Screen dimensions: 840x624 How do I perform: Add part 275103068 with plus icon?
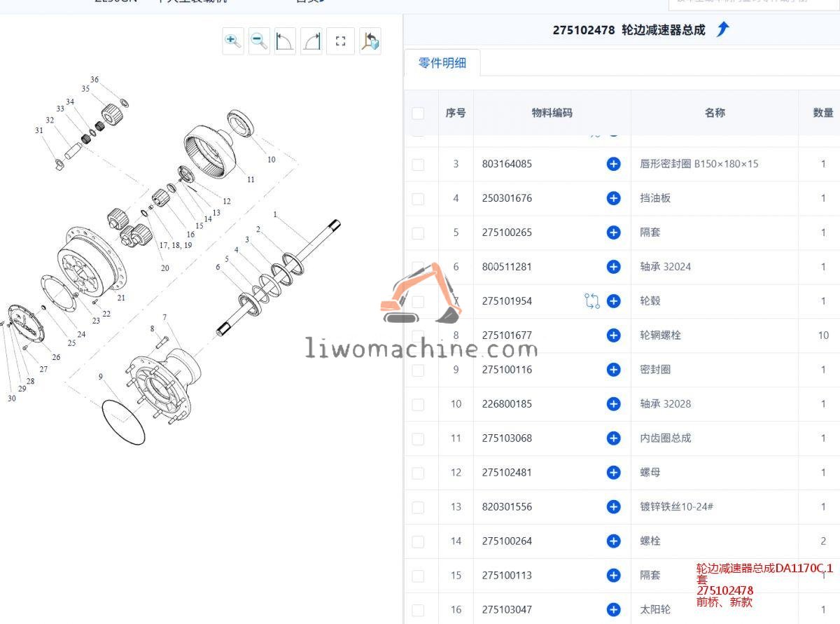click(x=614, y=438)
